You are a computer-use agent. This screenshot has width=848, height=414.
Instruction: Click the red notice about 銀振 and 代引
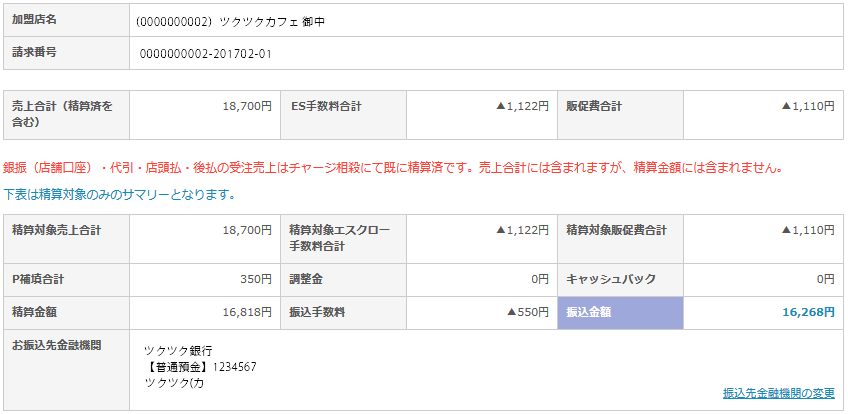click(393, 168)
